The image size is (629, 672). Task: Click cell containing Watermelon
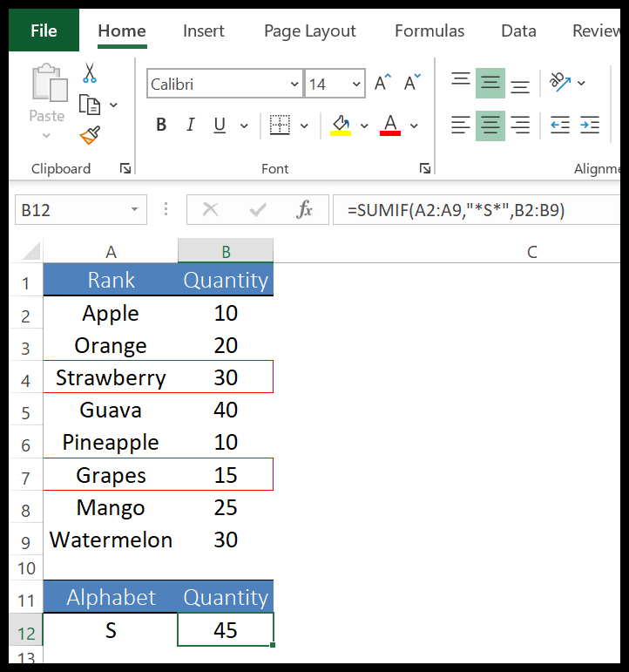[x=111, y=540]
